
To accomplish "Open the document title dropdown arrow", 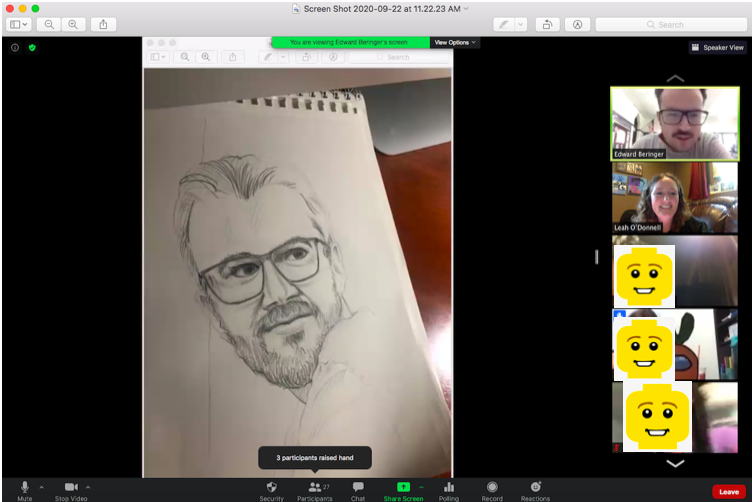I will click(466, 9).
